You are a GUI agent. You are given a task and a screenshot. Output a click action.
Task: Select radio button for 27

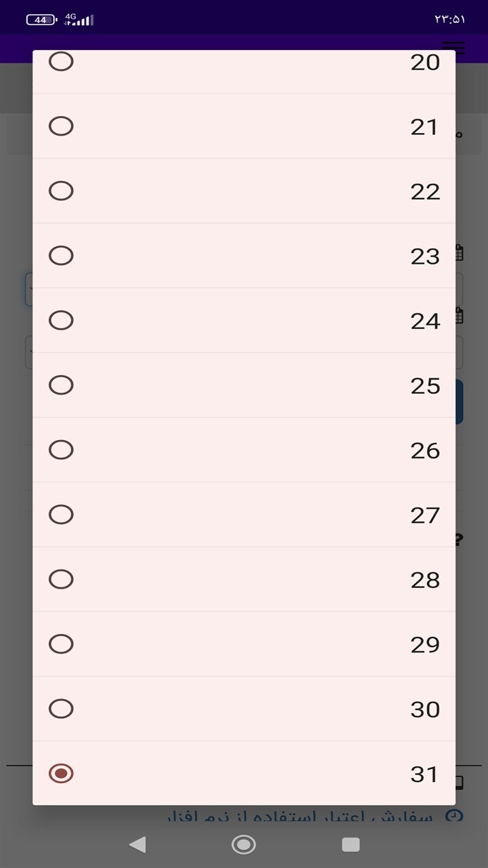61,515
